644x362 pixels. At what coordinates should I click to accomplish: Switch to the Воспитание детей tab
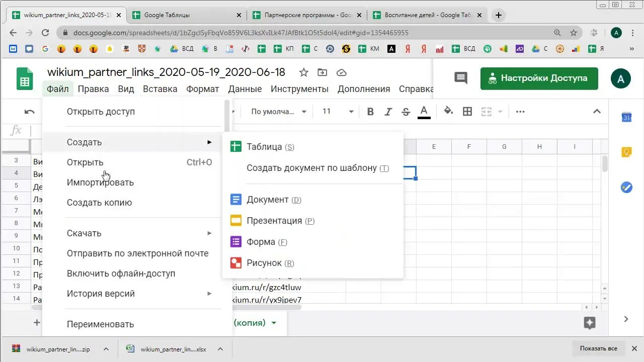coord(427,15)
